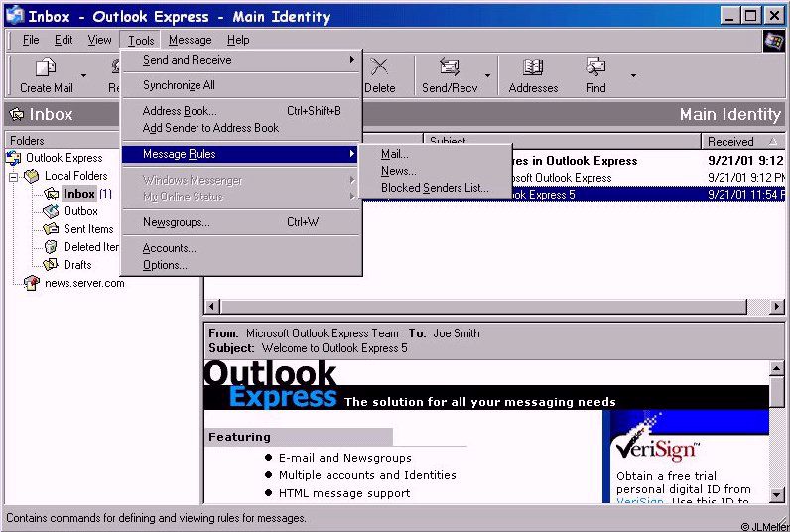Image resolution: width=790 pixels, height=532 pixels.
Task: Click preview pane scroll down arrow
Action: [x=777, y=495]
